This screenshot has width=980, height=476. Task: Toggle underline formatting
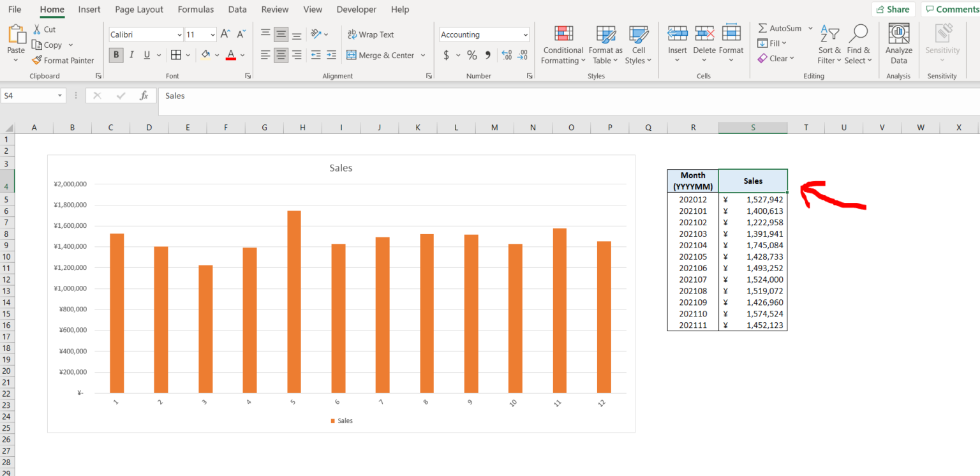point(145,55)
